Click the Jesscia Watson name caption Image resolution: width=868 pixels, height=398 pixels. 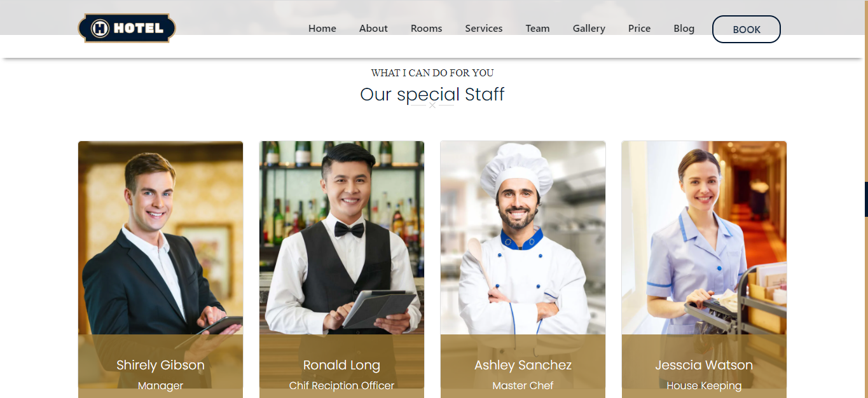704,365
